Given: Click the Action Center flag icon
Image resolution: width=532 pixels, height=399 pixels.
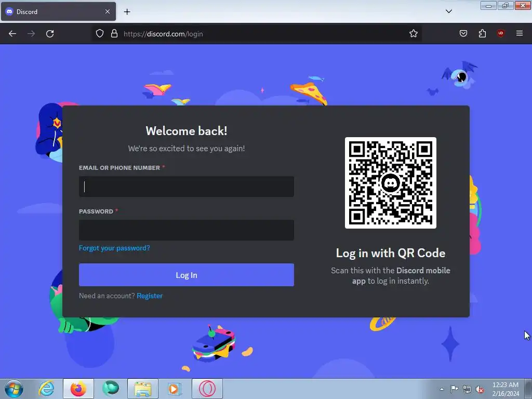Looking at the screenshot, I should 454,389.
